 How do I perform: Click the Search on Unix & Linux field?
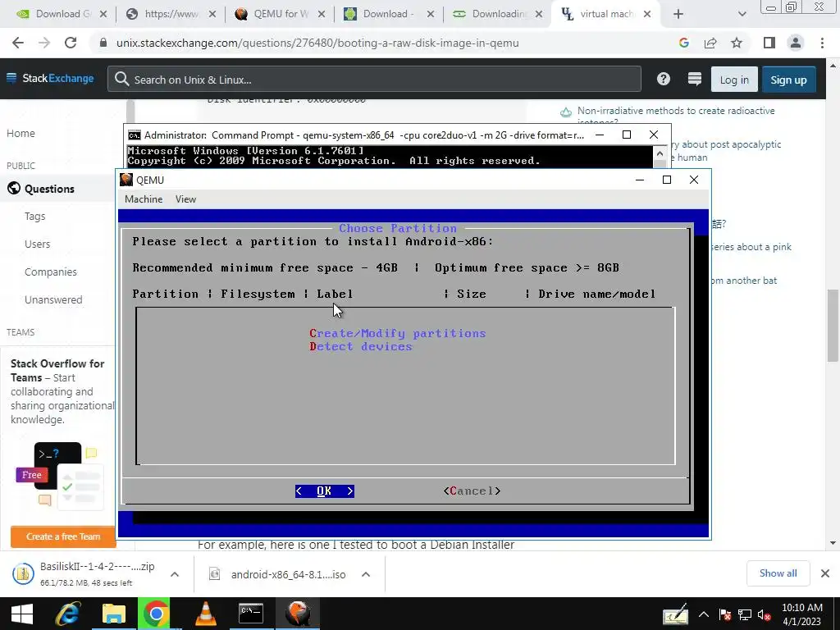pos(374,80)
